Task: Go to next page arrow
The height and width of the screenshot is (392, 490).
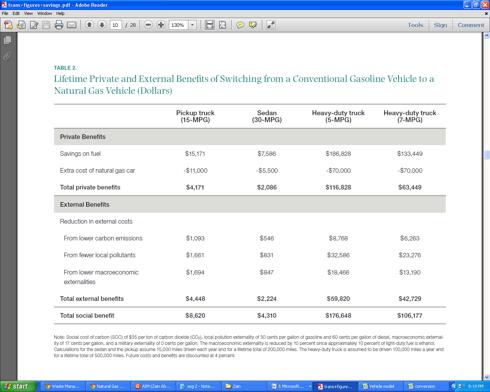Action: tap(102, 25)
